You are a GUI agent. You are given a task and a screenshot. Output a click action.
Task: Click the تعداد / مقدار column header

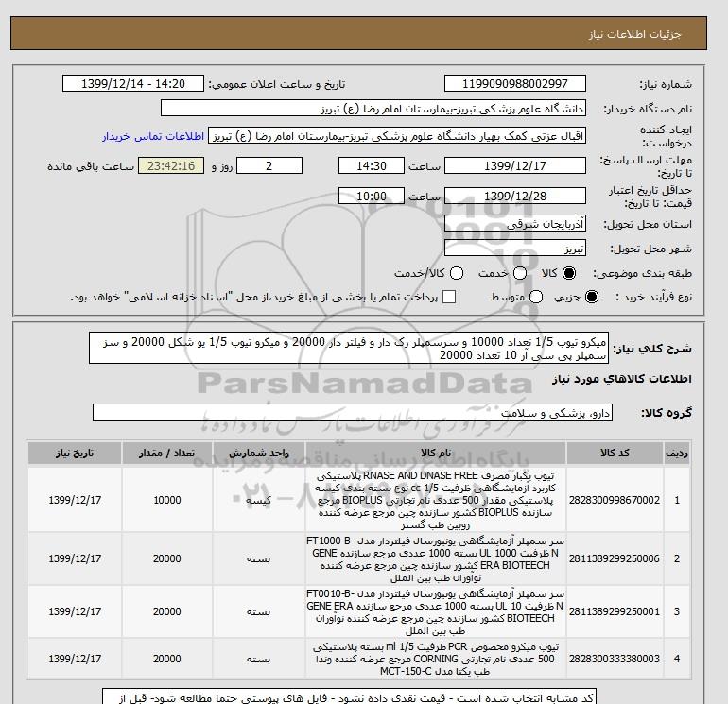click(x=167, y=453)
